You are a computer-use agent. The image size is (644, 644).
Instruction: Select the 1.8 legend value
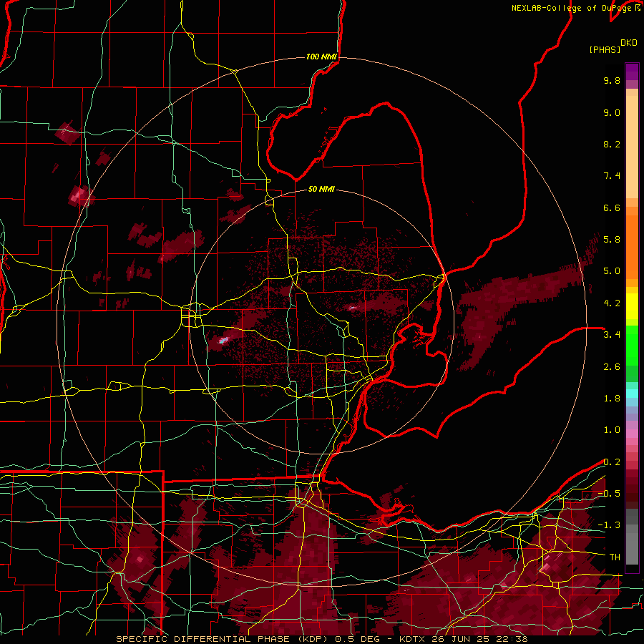click(612, 399)
